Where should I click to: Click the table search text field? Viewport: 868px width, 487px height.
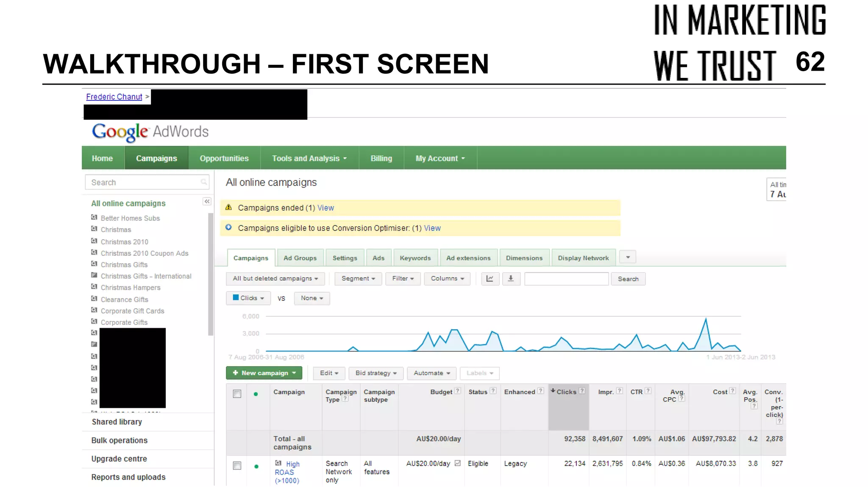[567, 279]
